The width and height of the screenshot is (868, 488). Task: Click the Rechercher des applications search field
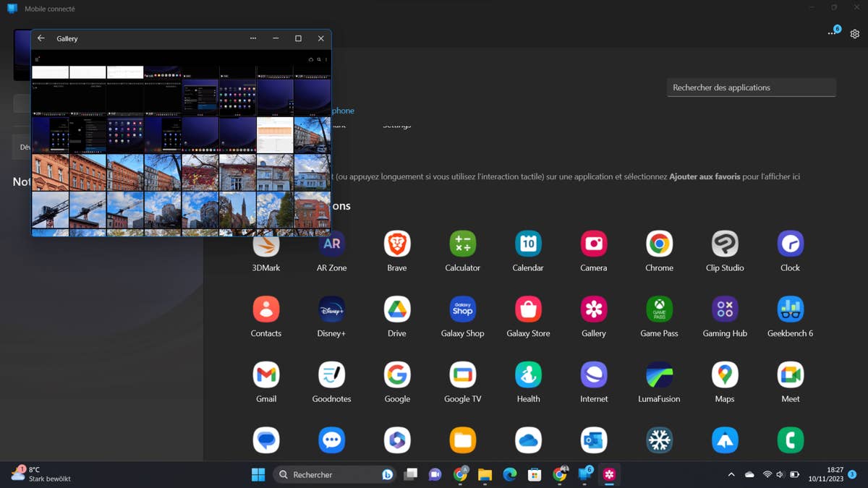[x=751, y=87]
